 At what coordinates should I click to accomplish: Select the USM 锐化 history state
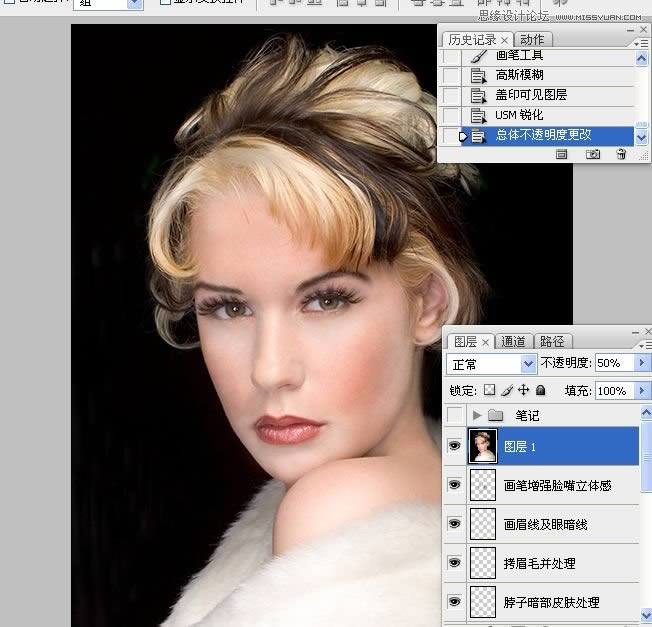520,115
